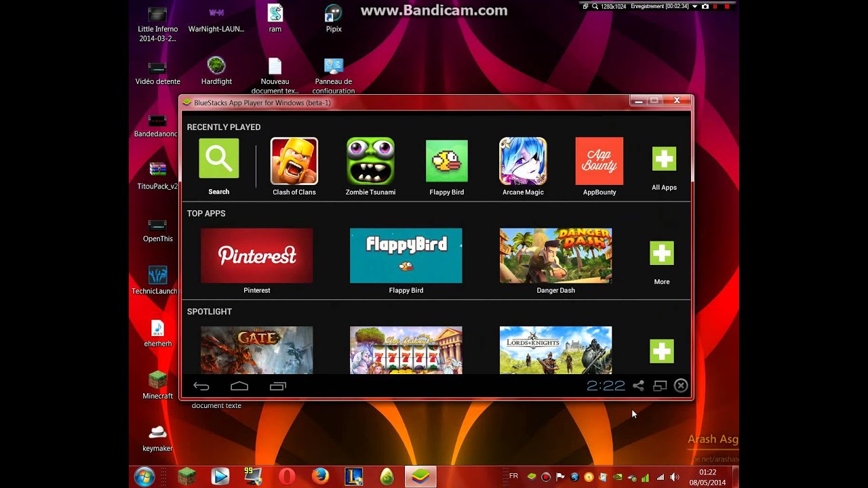The image size is (868, 488).
Task: Open the volume control in tray
Action: pos(675,477)
